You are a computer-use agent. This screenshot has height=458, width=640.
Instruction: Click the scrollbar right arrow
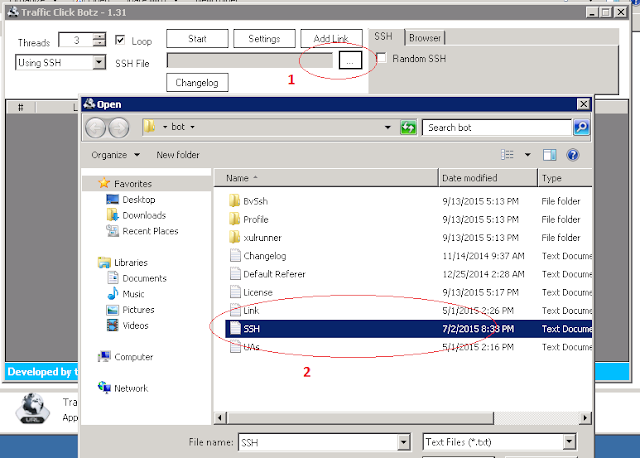(x=585, y=418)
